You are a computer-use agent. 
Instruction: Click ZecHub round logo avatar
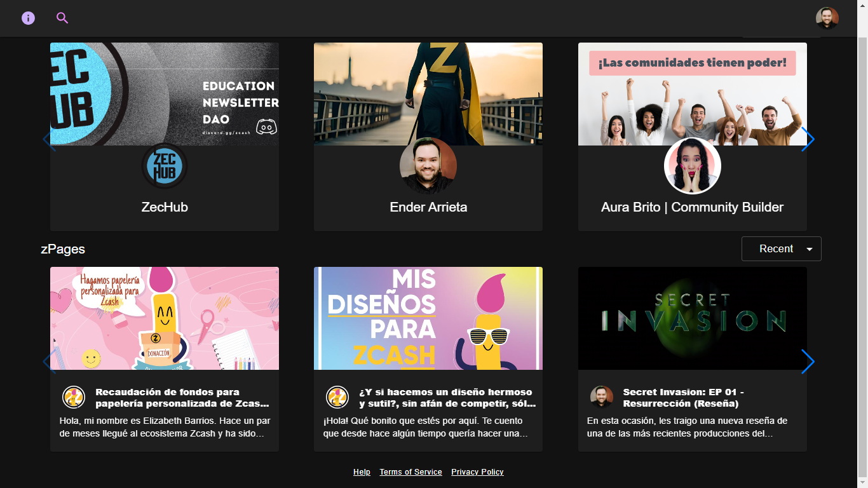[165, 166]
